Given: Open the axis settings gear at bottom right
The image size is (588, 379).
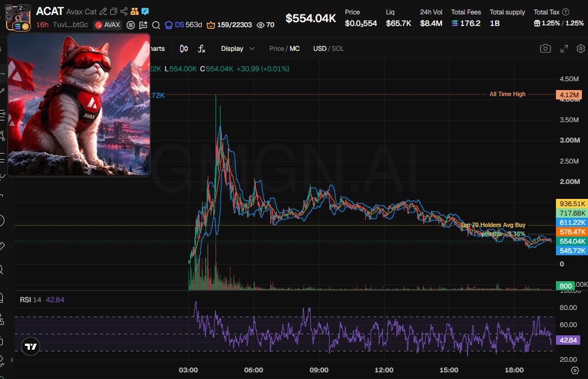Looking at the screenshot, I should point(575,370).
